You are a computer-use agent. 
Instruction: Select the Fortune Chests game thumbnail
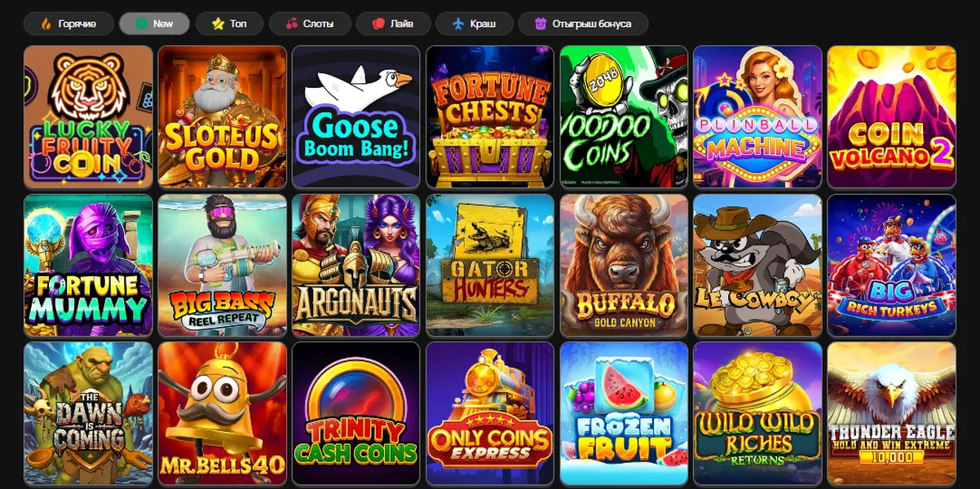pyautogui.click(x=489, y=117)
